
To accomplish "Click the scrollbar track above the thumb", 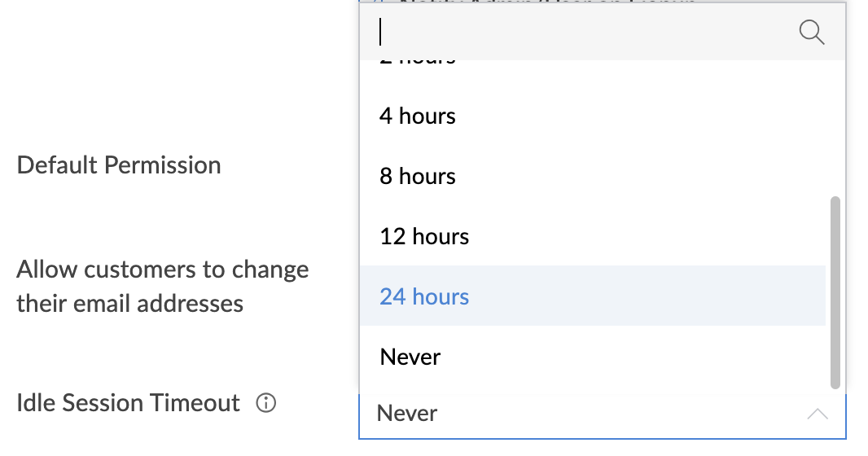I will [x=835, y=130].
